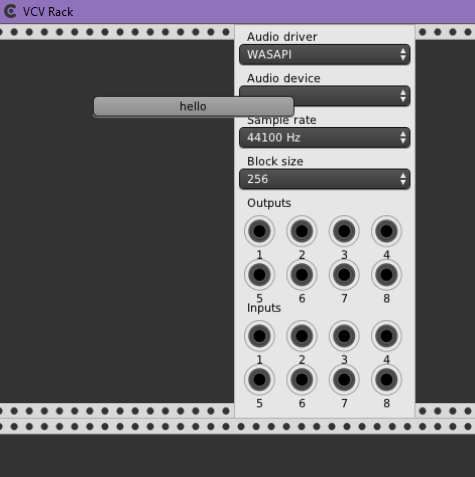Click input jack 6
Viewport: 475px width, 477px height.
tap(302, 380)
